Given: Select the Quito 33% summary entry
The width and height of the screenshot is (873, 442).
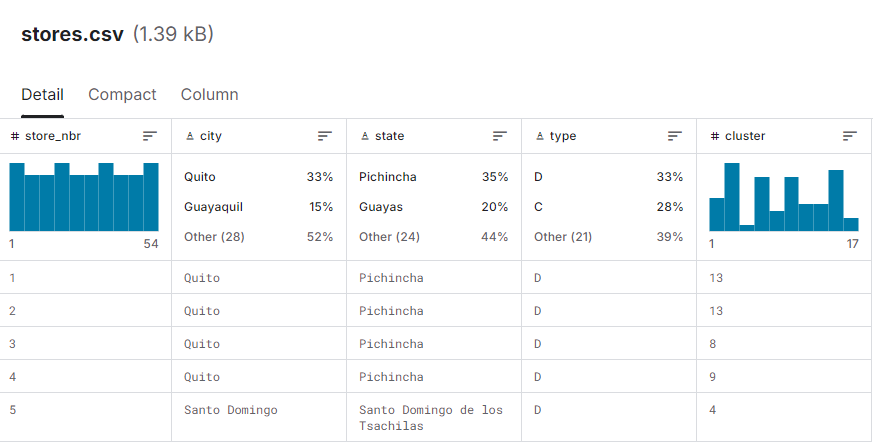Looking at the screenshot, I should (258, 177).
